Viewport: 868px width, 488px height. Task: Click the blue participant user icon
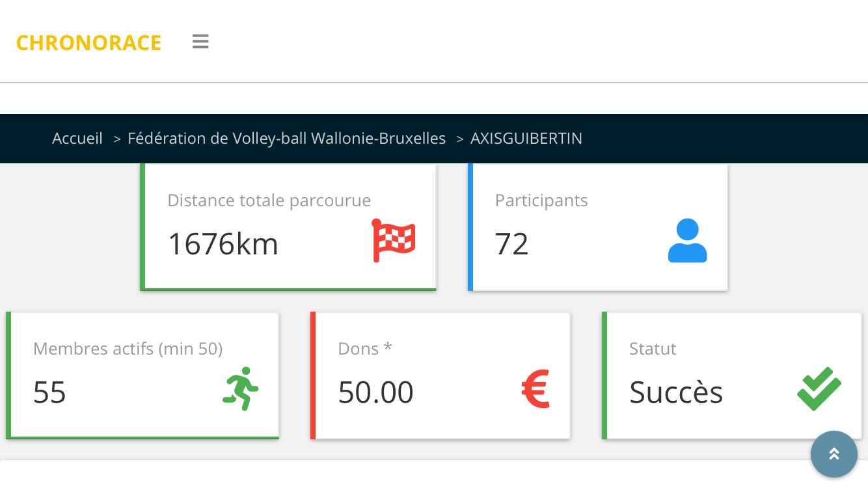(687, 241)
